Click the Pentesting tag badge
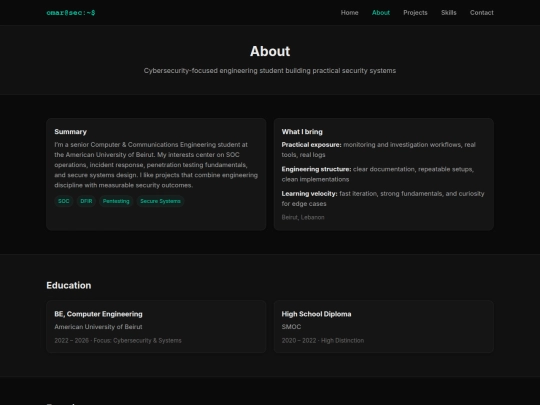The width and height of the screenshot is (540, 405). click(x=116, y=201)
